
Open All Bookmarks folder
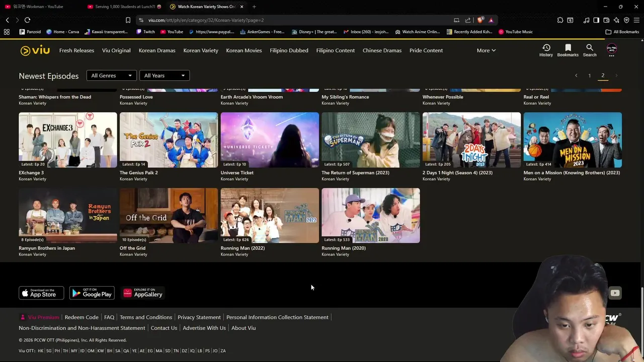(x=622, y=32)
